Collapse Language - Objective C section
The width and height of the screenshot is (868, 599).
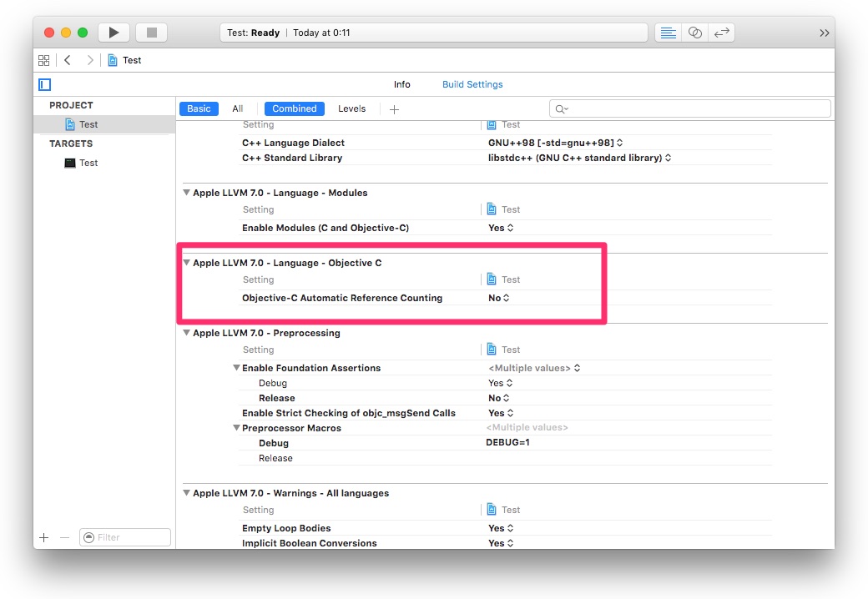pyautogui.click(x=187, y=263)
